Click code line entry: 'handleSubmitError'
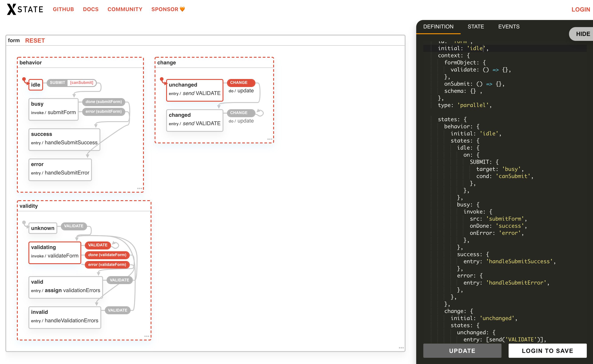Screen dimensions: 593x364 pos(506,283)
